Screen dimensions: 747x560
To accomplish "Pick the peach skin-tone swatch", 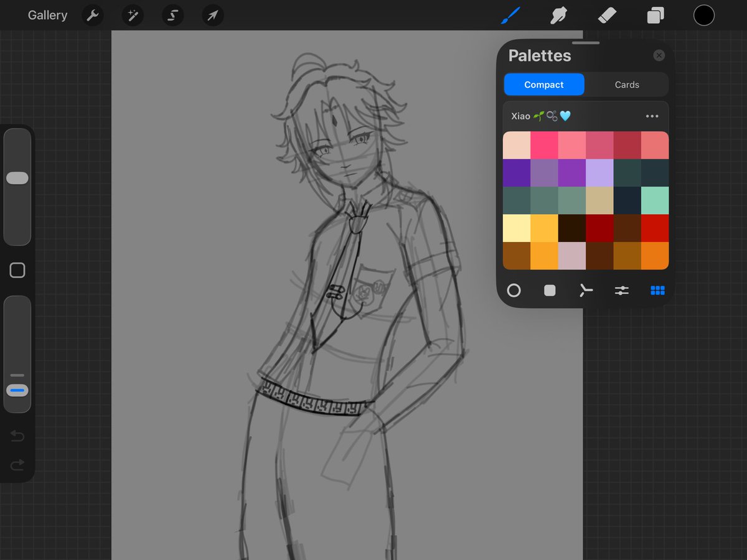I will 517,145.
